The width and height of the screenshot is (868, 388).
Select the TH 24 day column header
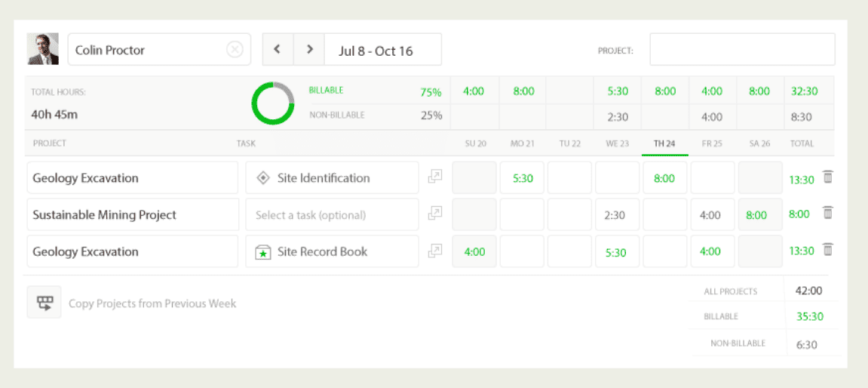664,143
